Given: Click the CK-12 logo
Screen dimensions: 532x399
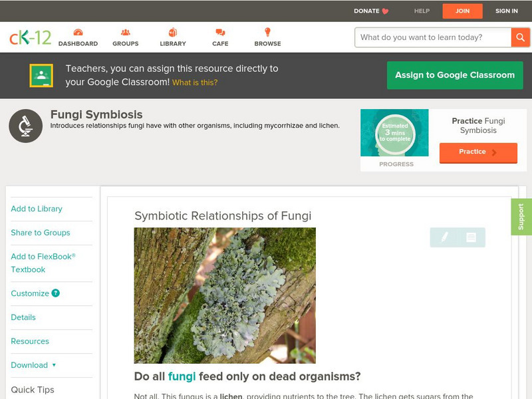Looking at the screenshot, I should point(30,37).
